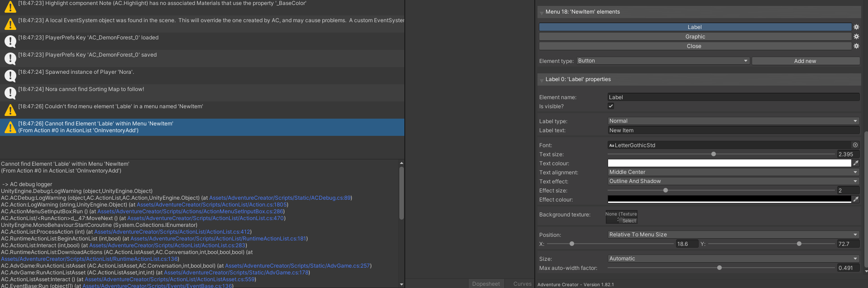This screenshot has height=288, width=868.
Task: Toggle the 'Is visible?' checkbox
Action: 611,106
